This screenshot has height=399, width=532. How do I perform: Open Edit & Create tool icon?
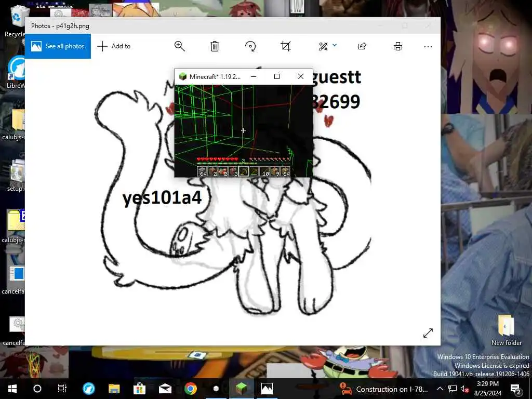[323, 46]
